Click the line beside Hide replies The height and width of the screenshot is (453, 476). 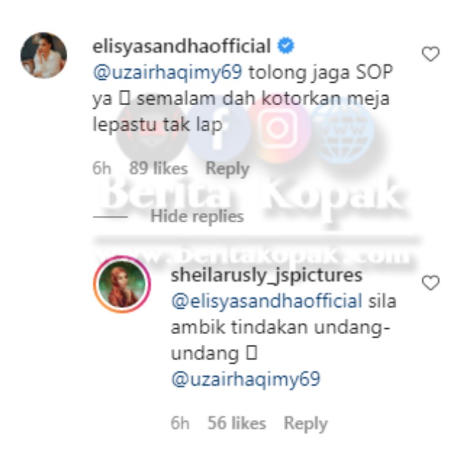[110, 217]
